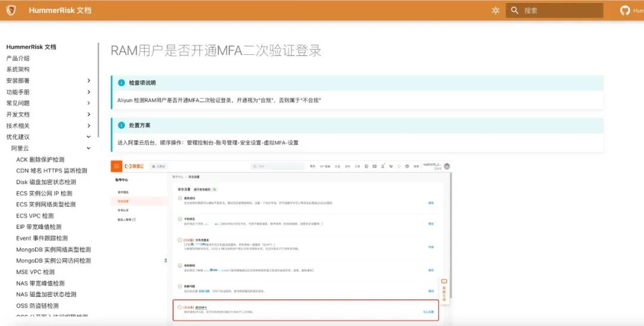Open the 产品介绍 page
The image size is (644, 326).
point(18,58)
